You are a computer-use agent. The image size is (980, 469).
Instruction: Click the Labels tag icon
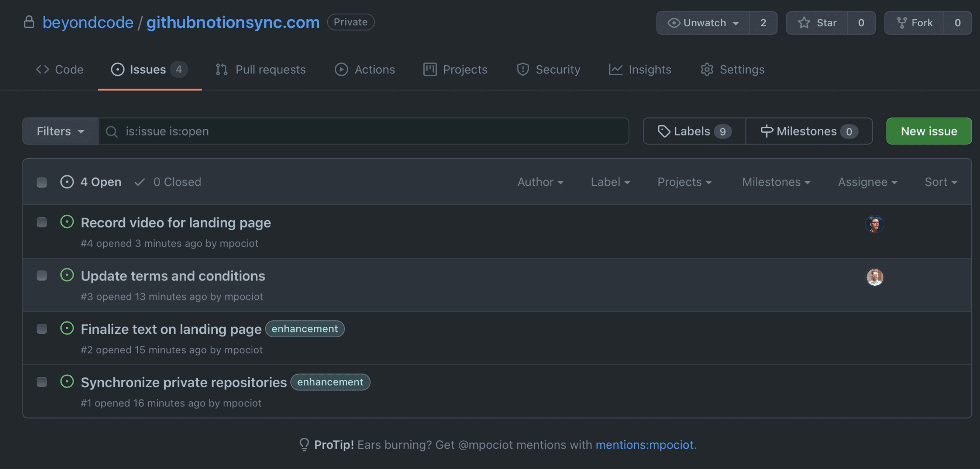point(664,131)
